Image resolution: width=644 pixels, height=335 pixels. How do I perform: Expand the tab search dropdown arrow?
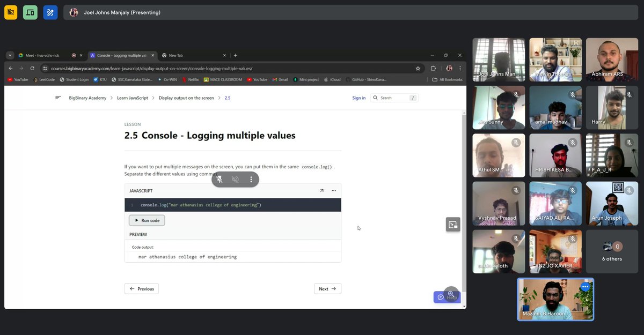click(10, 55)
